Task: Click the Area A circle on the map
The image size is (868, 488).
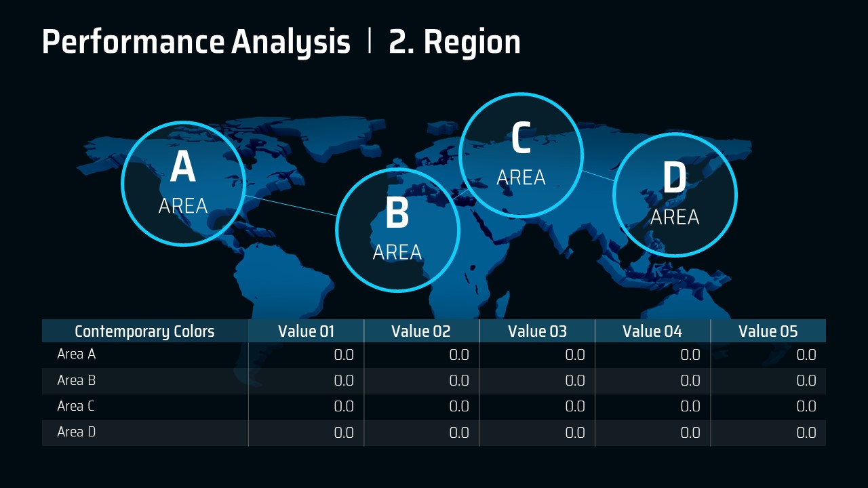Action: coord(183,184)
